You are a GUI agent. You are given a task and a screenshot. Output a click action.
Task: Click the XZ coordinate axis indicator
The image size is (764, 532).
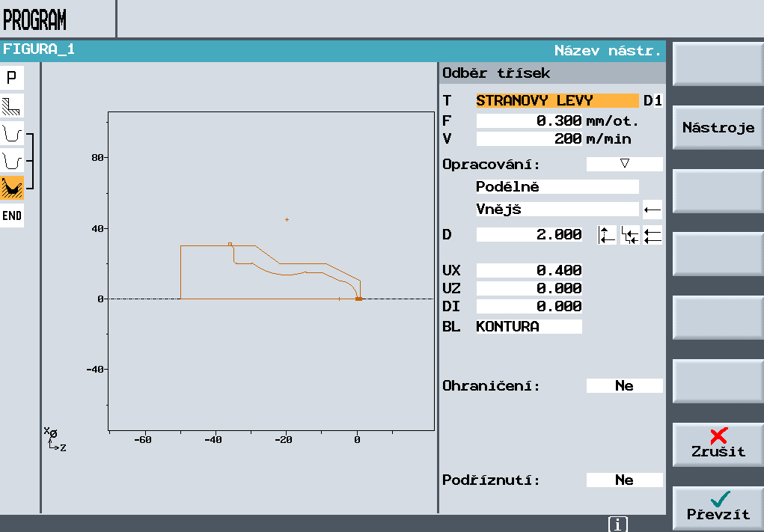[55, 438]
